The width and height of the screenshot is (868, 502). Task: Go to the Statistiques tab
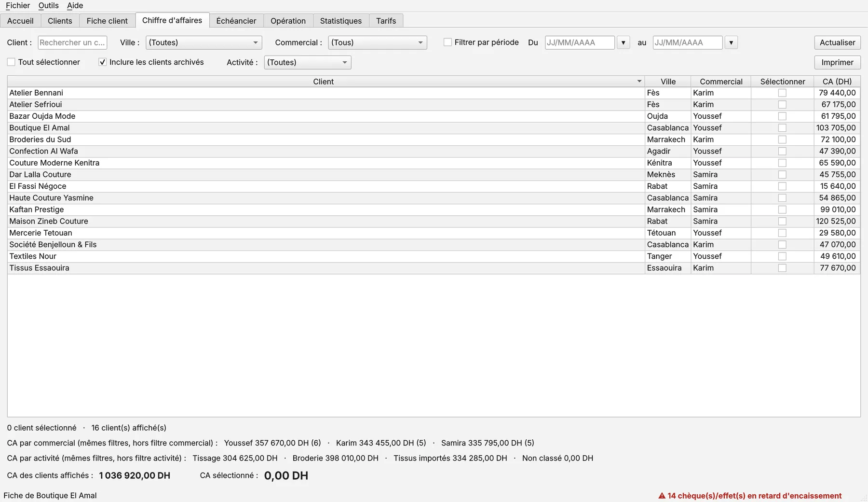pos(341,21)
